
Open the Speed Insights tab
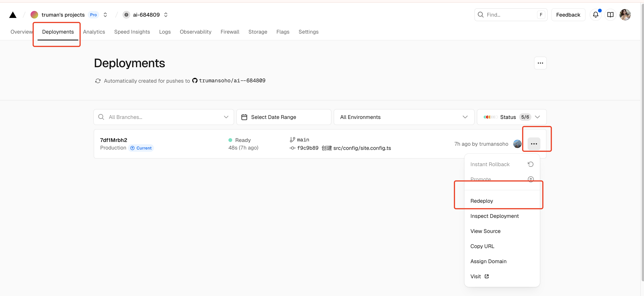point(132,32)
